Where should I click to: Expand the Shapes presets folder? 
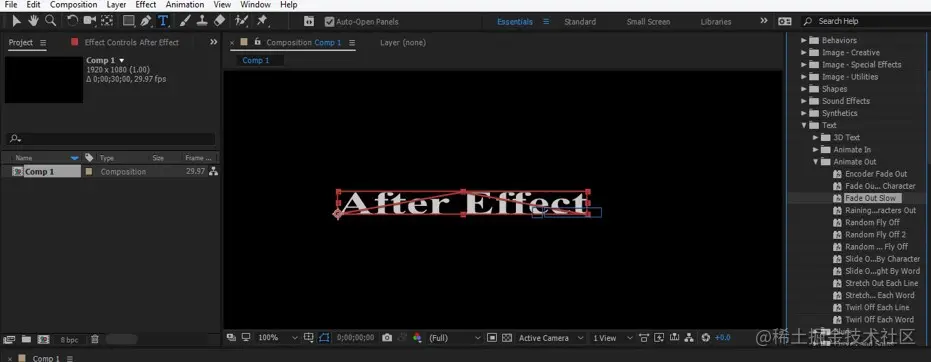(804, 89)
